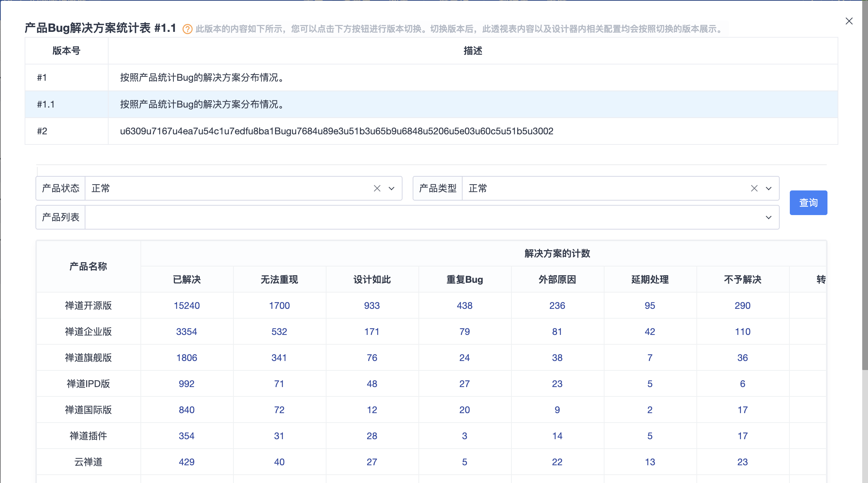Open 已解决 count 992 for 禅道IPD版

pos(187,384)
